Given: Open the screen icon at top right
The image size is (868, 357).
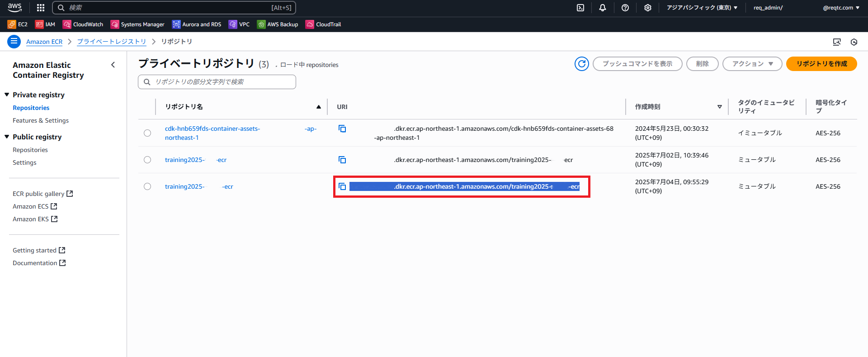Looking at the screenshot, I should point(837,42).
